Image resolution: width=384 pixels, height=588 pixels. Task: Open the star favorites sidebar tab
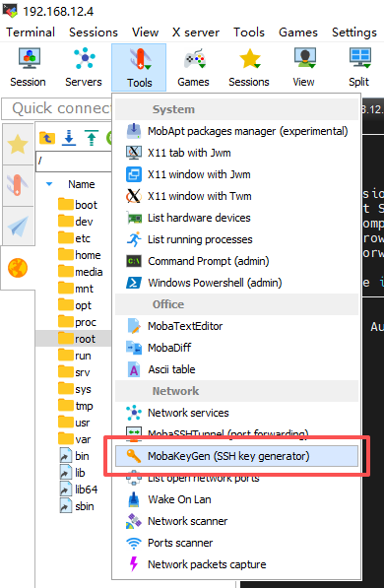click(18, 145)
